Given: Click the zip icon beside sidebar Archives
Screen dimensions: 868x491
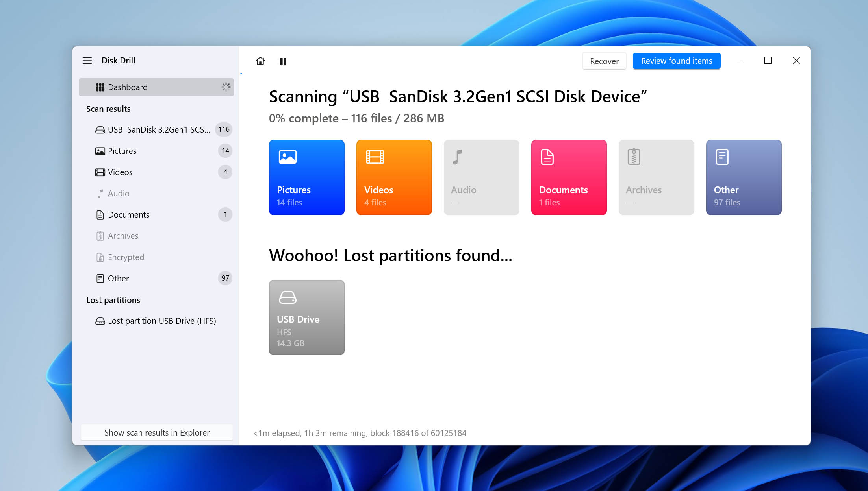Looking at the screenshot, I should 100,236.
